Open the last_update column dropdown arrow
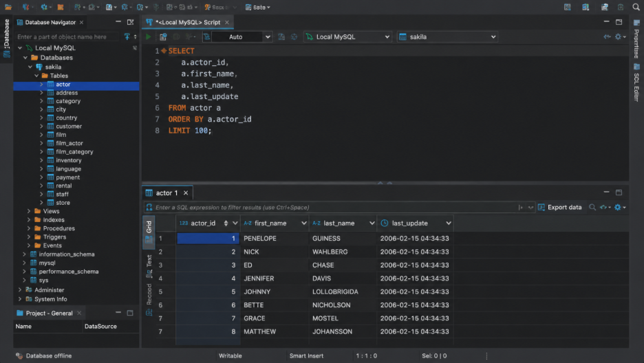The height and width of the screenshot is (363, 644). click(448, 223)
